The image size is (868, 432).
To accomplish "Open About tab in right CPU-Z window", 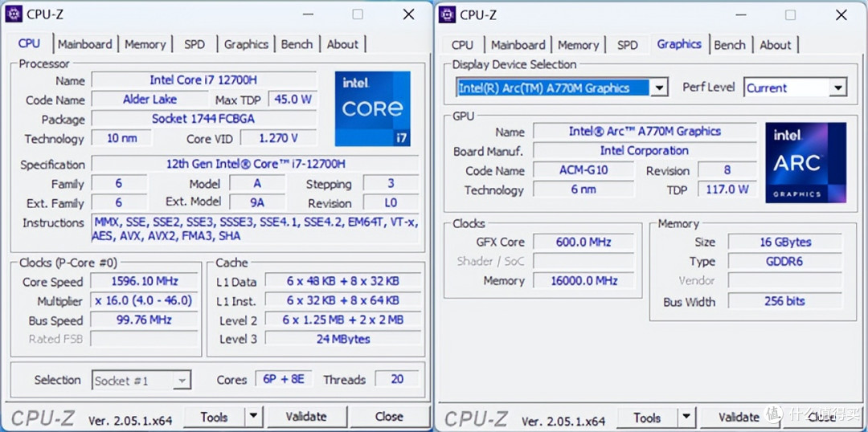I will pyautogui.click(x=775, y=45).
